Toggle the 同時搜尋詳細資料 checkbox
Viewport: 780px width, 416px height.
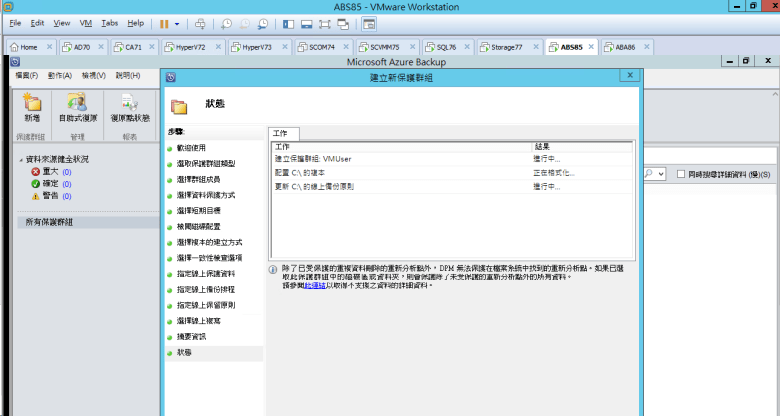[681, 174]
